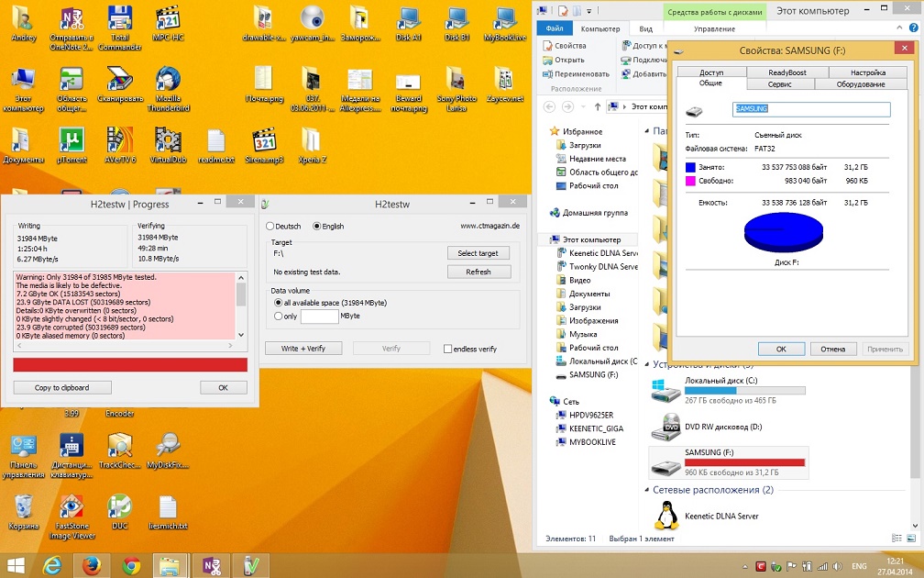Open FastStone Image Viewer shortcut
Viewport: 924px width, 578px height.
(71, 517)
